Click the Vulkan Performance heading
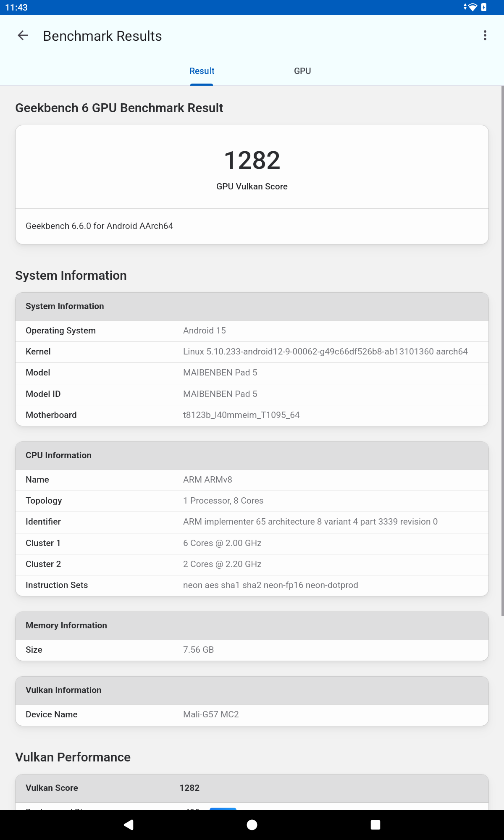This screenshot has height=840, width=504. click(x=73, y=757)
